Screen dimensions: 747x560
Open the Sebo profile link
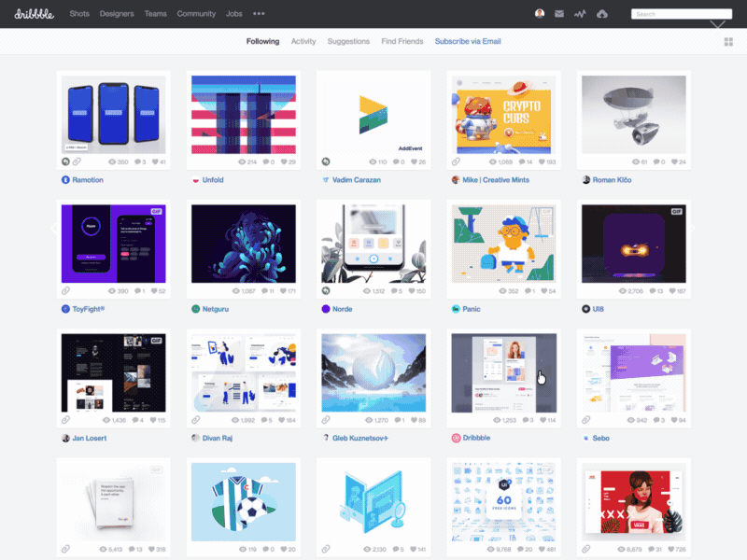pyautogui.click(x=600, y=438)
